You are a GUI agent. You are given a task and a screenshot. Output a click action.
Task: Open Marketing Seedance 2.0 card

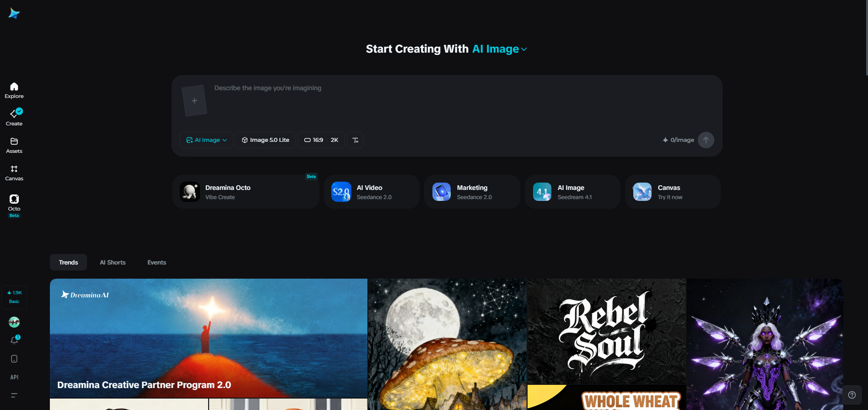472,192
